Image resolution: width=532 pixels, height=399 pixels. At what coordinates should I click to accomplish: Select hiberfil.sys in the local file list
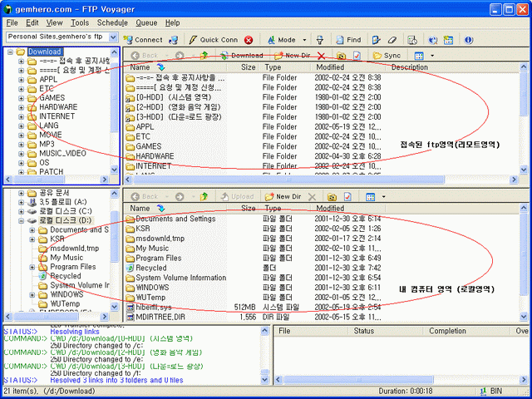(153, 308)
